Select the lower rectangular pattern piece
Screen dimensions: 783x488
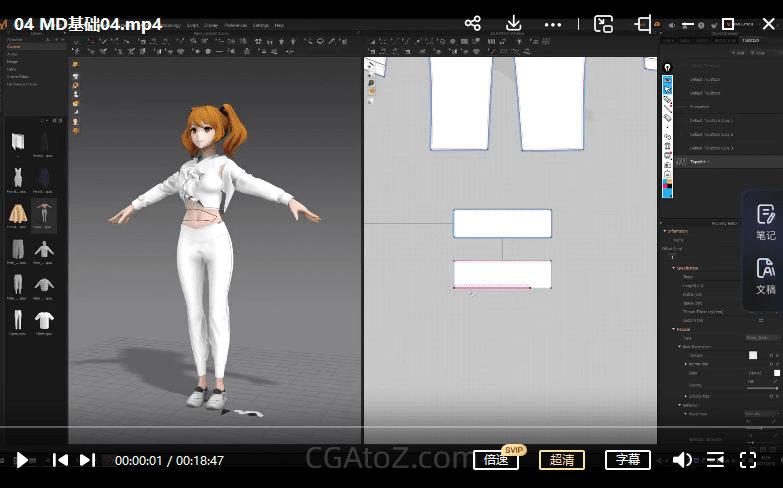(502, 274)
